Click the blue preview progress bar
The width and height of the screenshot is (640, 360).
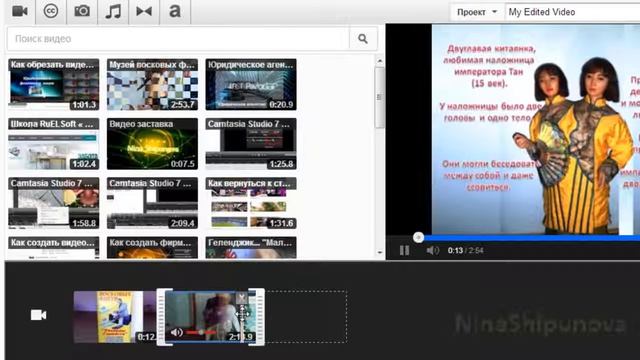(x=531, y=238)
